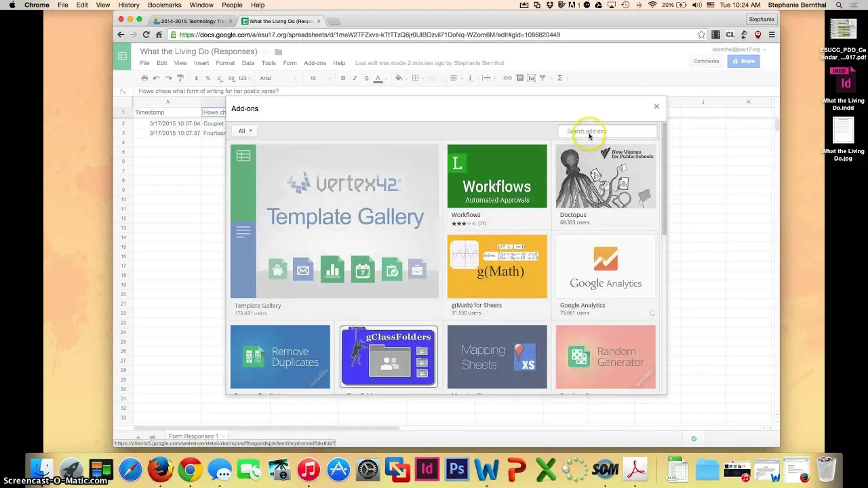
Task: Click the print icon in Sheets toolbar
Action: pyautogui.click(x=144, y=78)
